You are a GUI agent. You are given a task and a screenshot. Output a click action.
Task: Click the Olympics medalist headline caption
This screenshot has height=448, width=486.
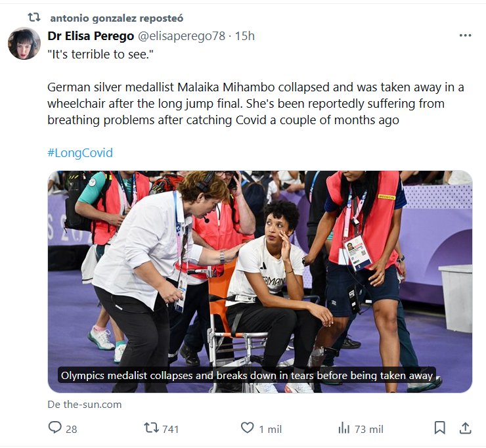coord(246,376)
